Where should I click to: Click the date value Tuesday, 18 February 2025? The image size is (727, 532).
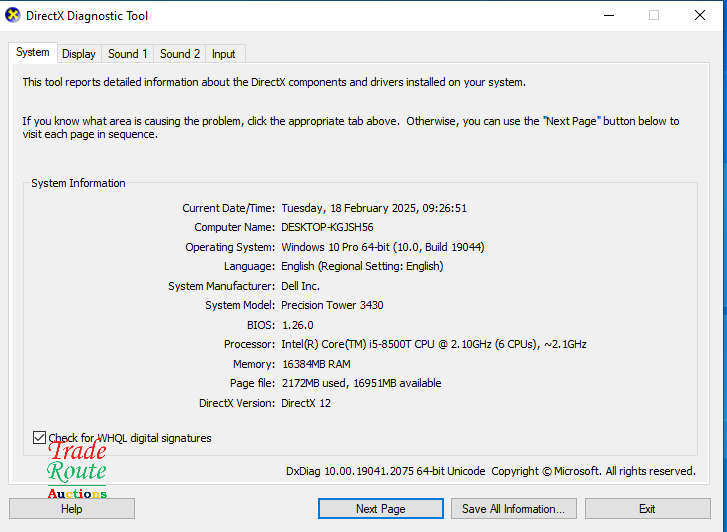[350, 208]
